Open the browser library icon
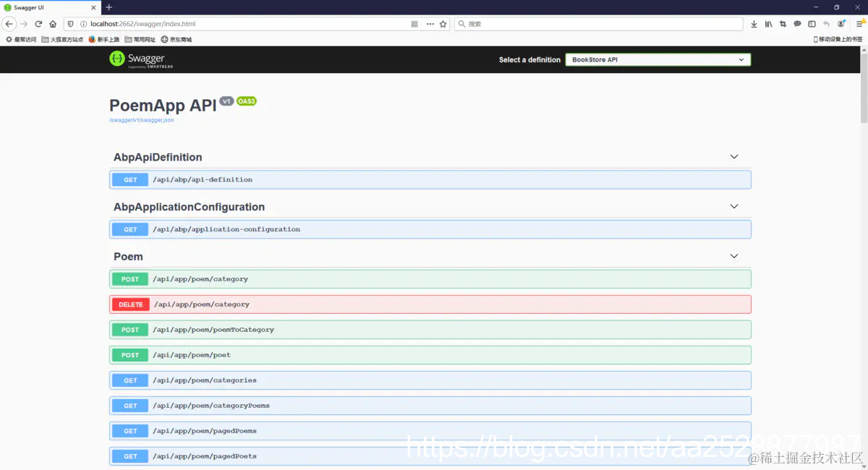The width and height of the screenshot is (868, 470). 768,24
